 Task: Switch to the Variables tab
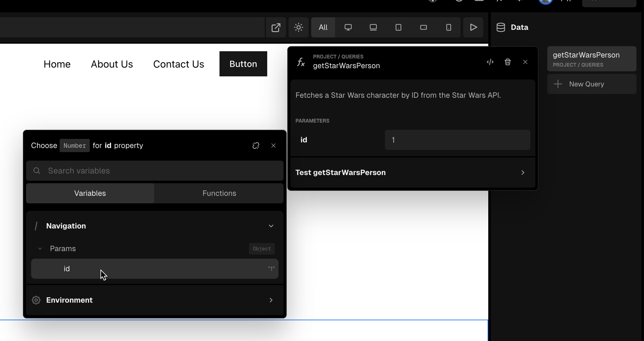point(90,193)
